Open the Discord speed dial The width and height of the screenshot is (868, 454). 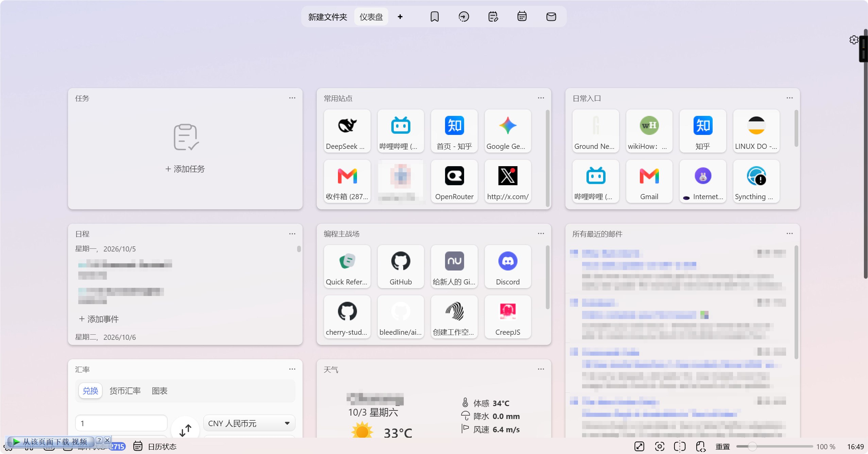tap(508, 267)
